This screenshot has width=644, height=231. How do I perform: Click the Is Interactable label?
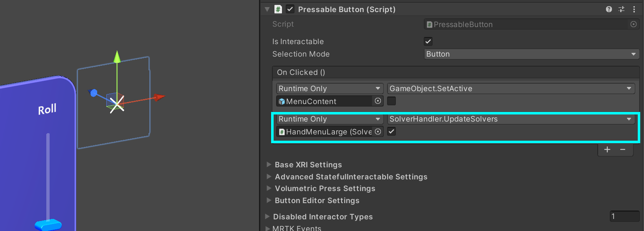coord(298,42)
